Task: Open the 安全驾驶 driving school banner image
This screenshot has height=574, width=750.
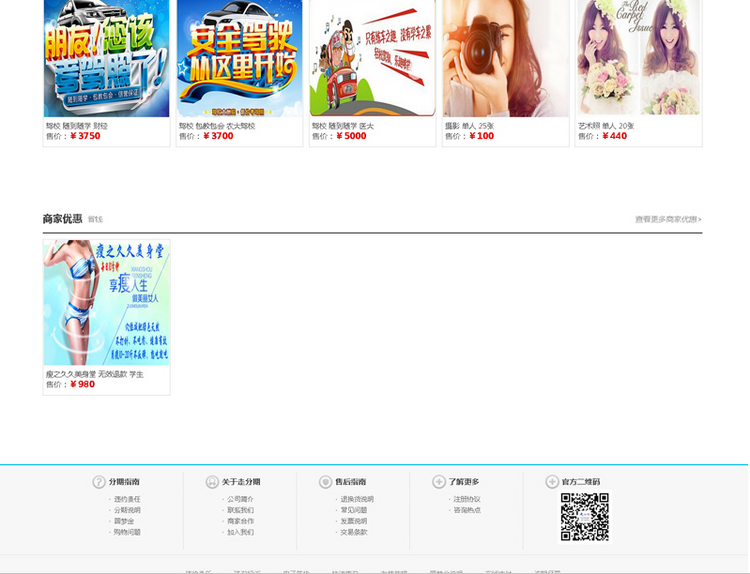Action: (x=240, y=58)
